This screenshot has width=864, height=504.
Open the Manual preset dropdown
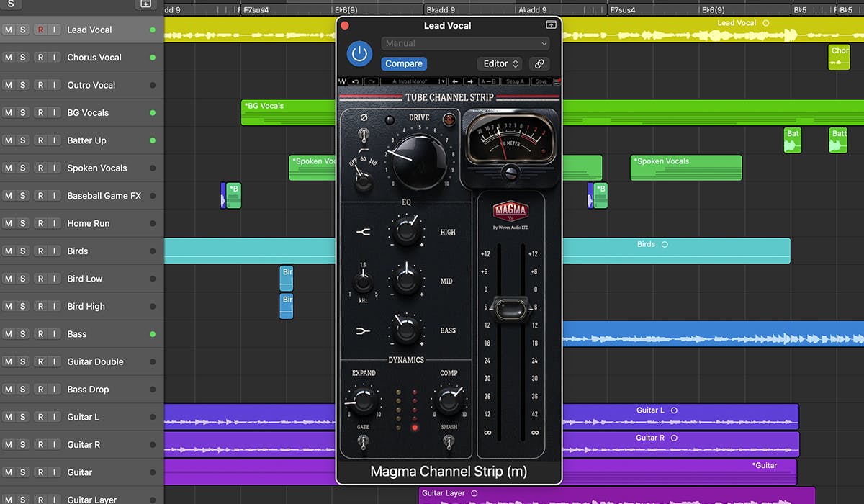pos(465,44)
